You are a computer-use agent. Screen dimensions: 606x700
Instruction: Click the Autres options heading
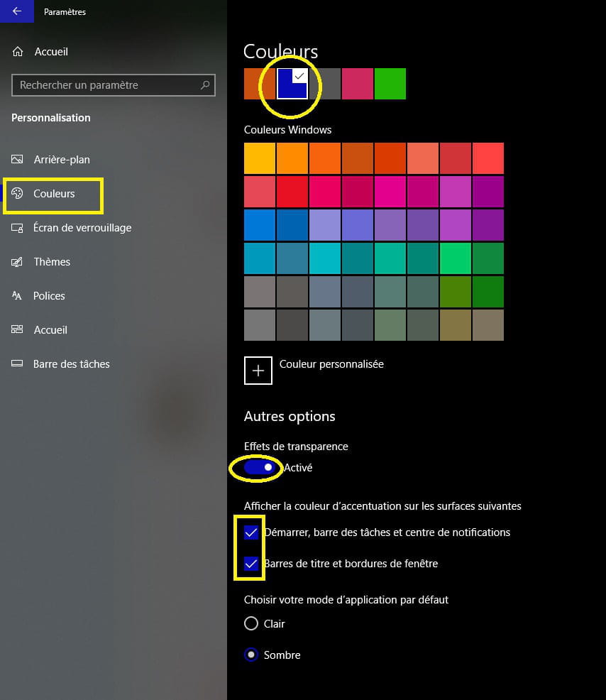click(x=290, y=416)
